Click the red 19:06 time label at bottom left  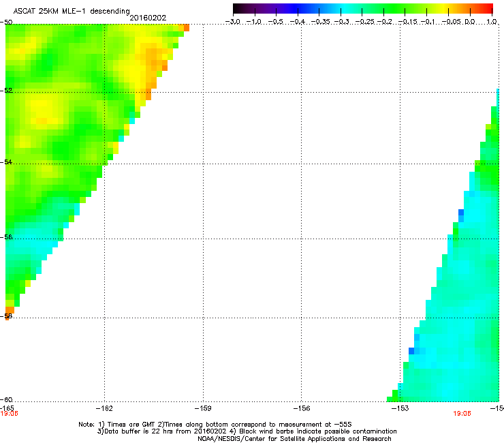[x=9, y=414]
